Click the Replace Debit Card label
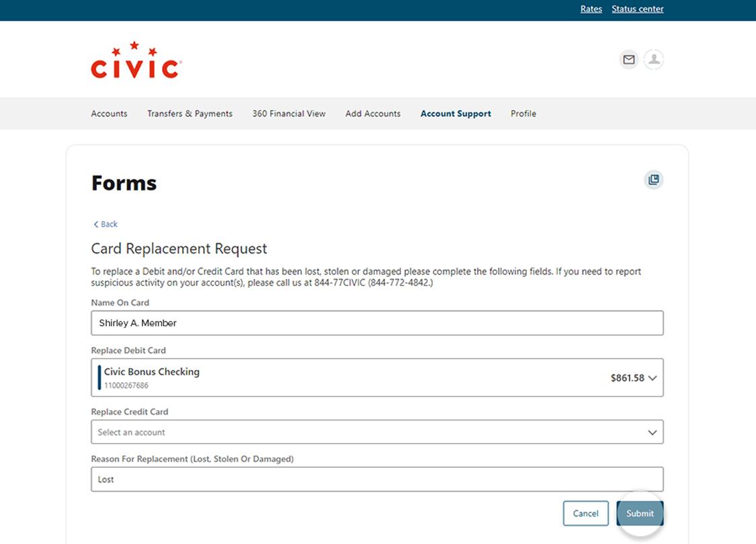This screenshot has height=544, width=756. coord(128,350)
